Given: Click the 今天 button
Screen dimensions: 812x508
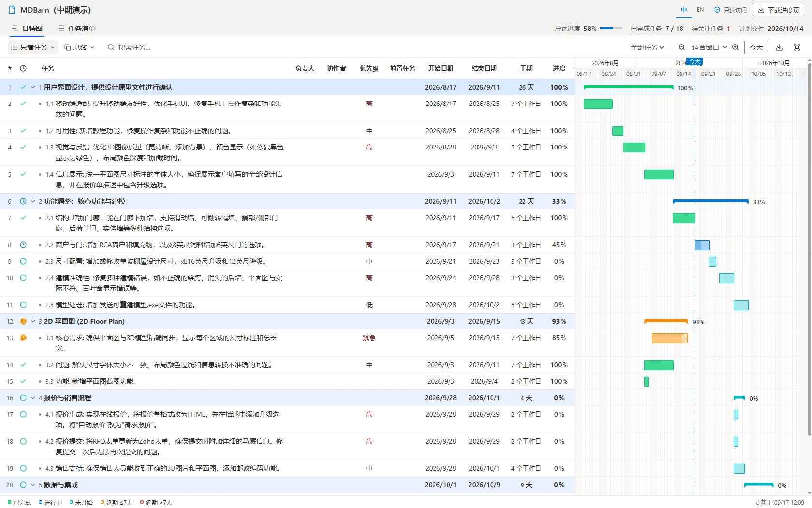Looking at the screenshot, I should click(756, 47).
